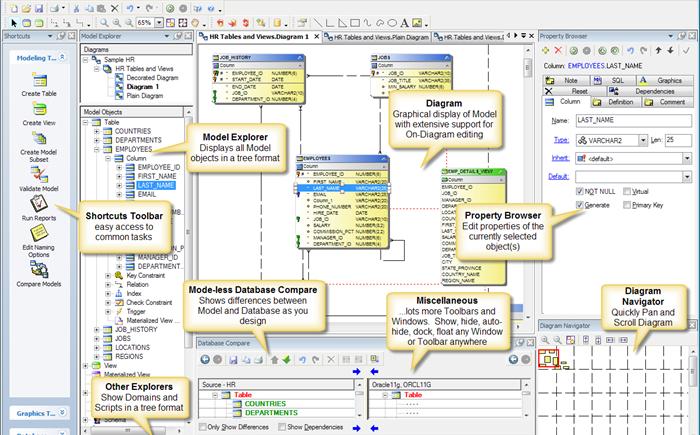Expand the COUNTRIES table tree node

[x=97, y=131]
